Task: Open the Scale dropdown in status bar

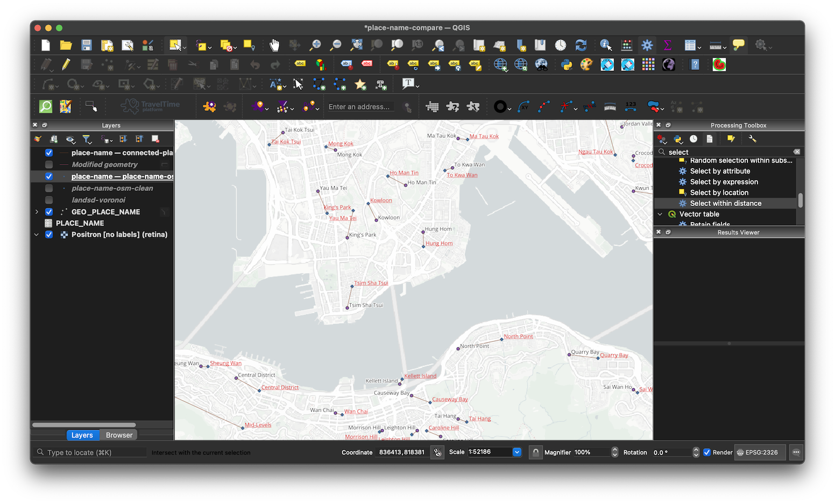Action: [x=517, y=452]
